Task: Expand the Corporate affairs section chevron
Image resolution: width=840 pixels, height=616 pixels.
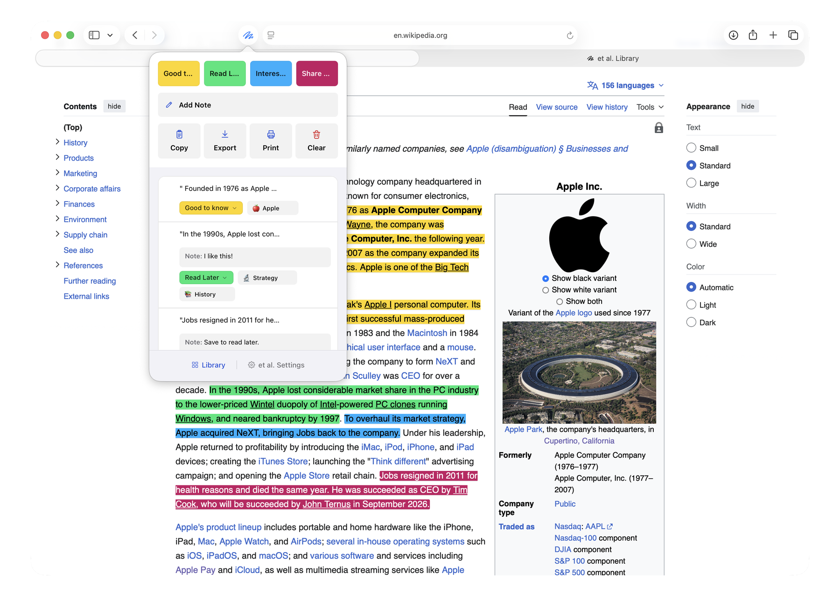Action: 57,188
